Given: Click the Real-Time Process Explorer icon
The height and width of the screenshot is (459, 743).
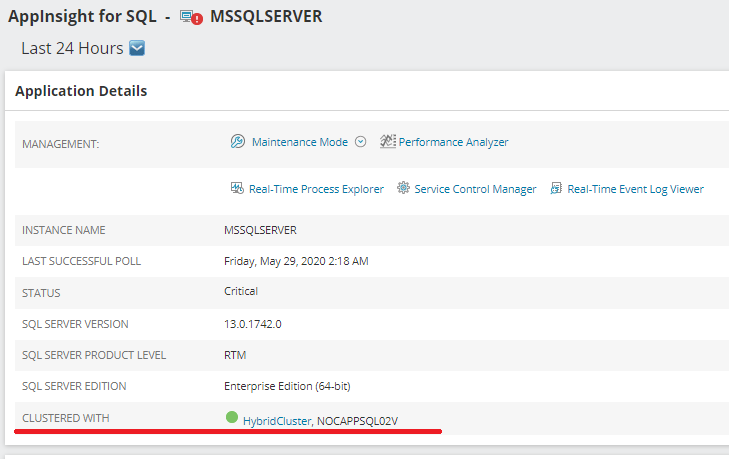Looking at the screenshot, I should point(237,188).
